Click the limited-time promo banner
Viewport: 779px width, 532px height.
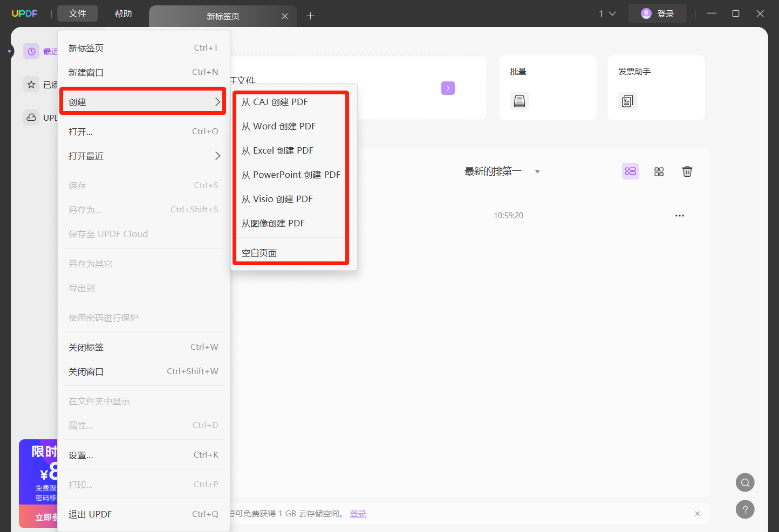pyautogui.click(x=38, y=483)
